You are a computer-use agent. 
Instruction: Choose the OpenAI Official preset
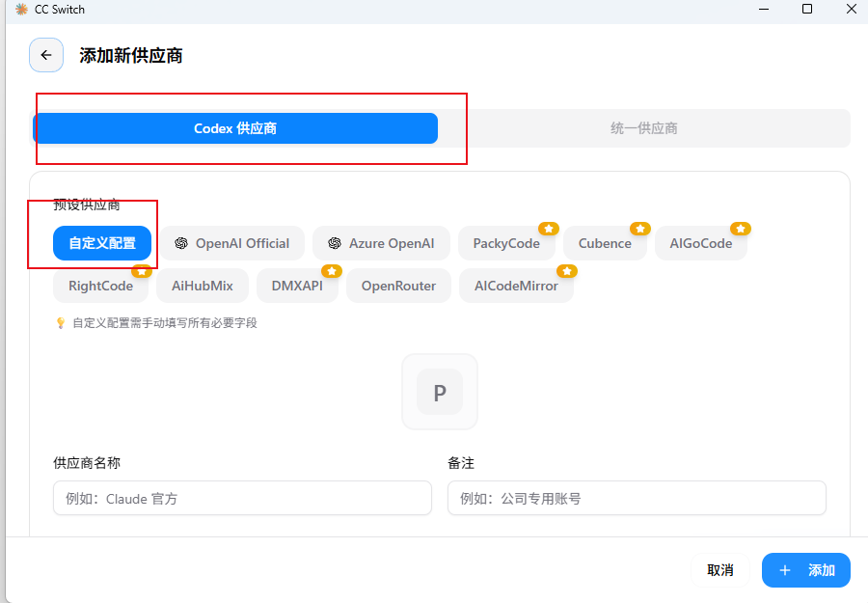[x=231, y=243]
